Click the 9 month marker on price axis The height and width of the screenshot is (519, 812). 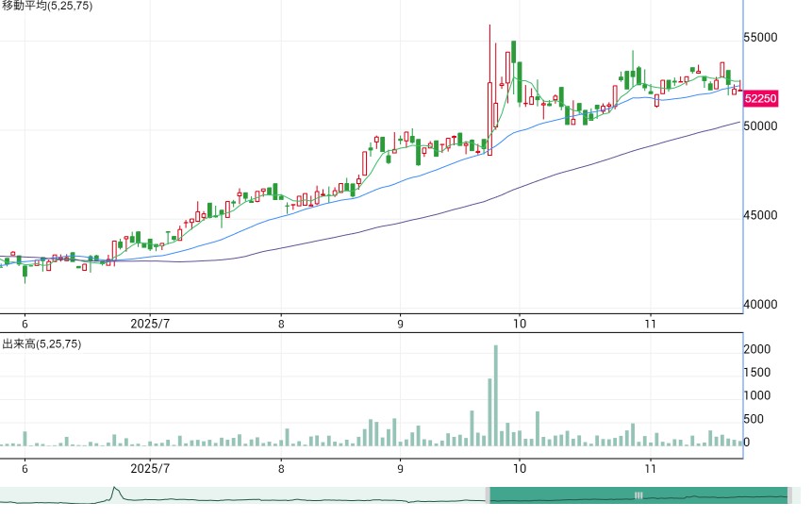pyautogui.click(x=400, y=325)
